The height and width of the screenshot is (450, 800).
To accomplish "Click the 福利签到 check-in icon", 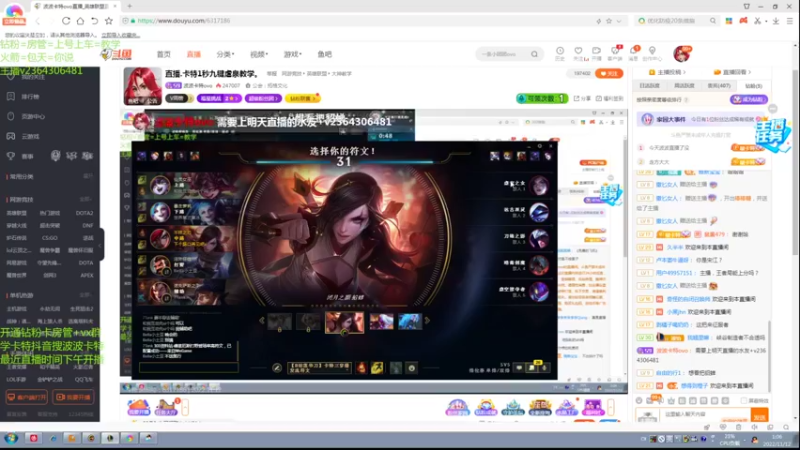I will click(610, 98).
